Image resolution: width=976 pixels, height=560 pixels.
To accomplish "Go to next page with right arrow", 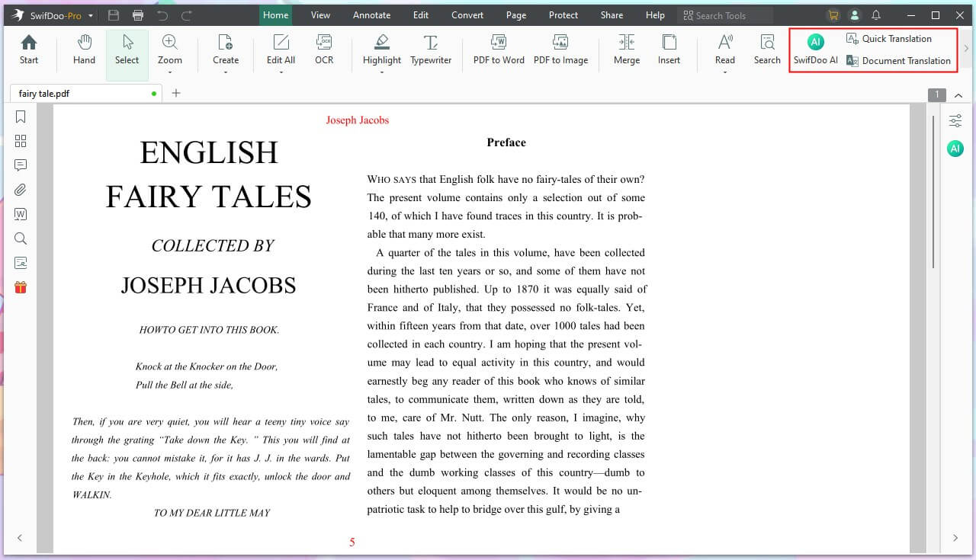I will [955, 538].
